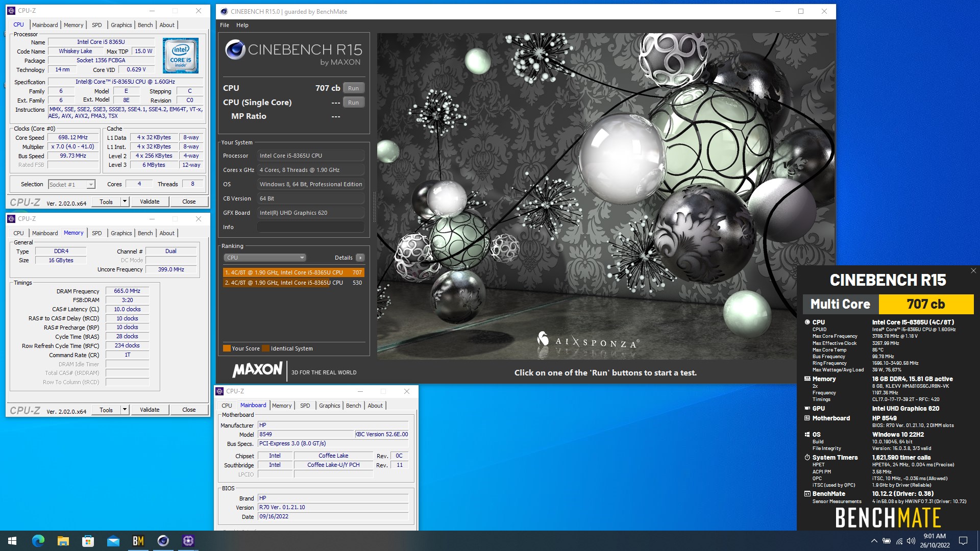980x551 pixels.
Task: Open network status tray icon
Action: [x=899, y=541]
